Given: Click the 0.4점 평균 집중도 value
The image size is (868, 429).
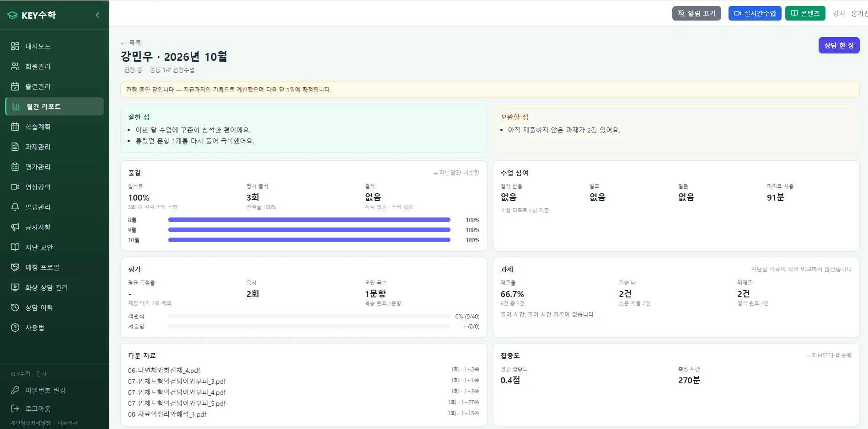Looking at the screenshot, I should tap(510, 380).
